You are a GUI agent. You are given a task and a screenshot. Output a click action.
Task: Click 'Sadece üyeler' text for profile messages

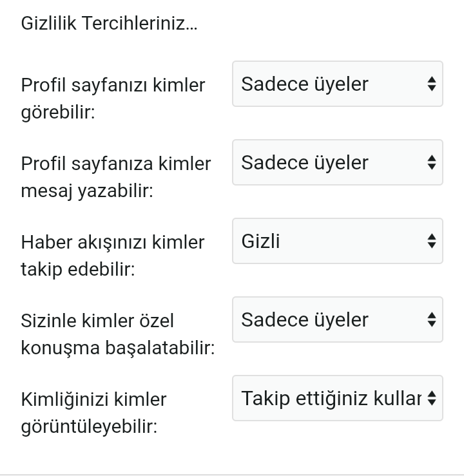coord(305,162)
